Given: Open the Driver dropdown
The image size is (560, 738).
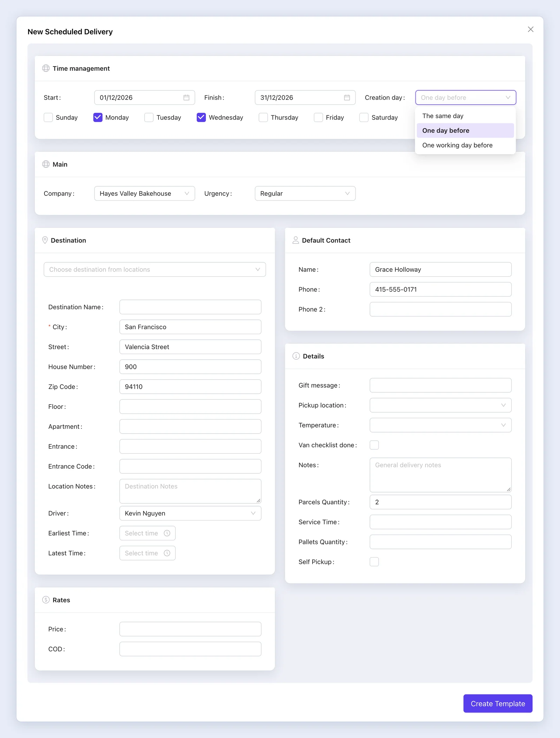Looking at the screenshot, I should point(190,513).
